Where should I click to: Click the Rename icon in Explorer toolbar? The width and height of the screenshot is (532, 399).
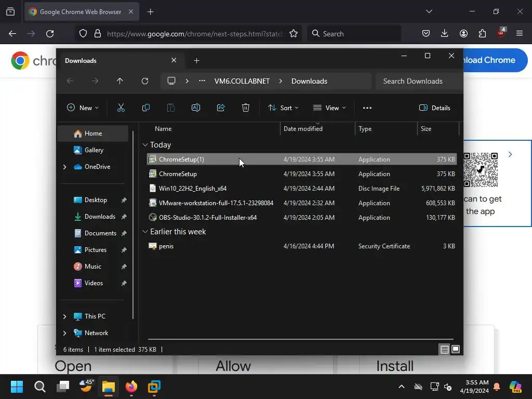[x=196, y=108]
